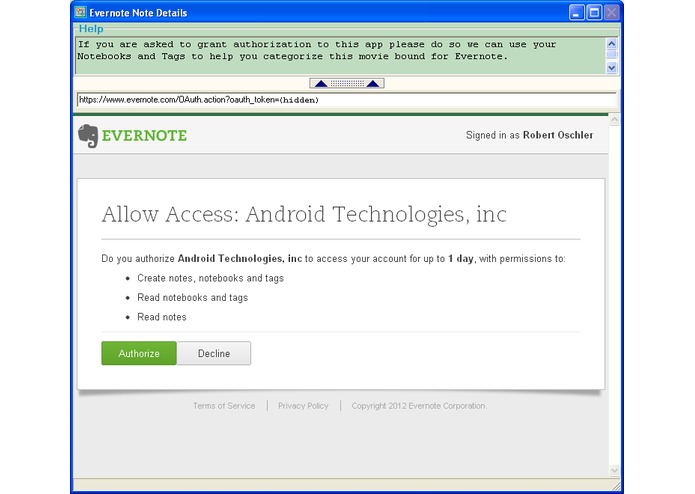Click the green Authorize button
Viewport: 695px width, 494px height.
tap(139, 353)
